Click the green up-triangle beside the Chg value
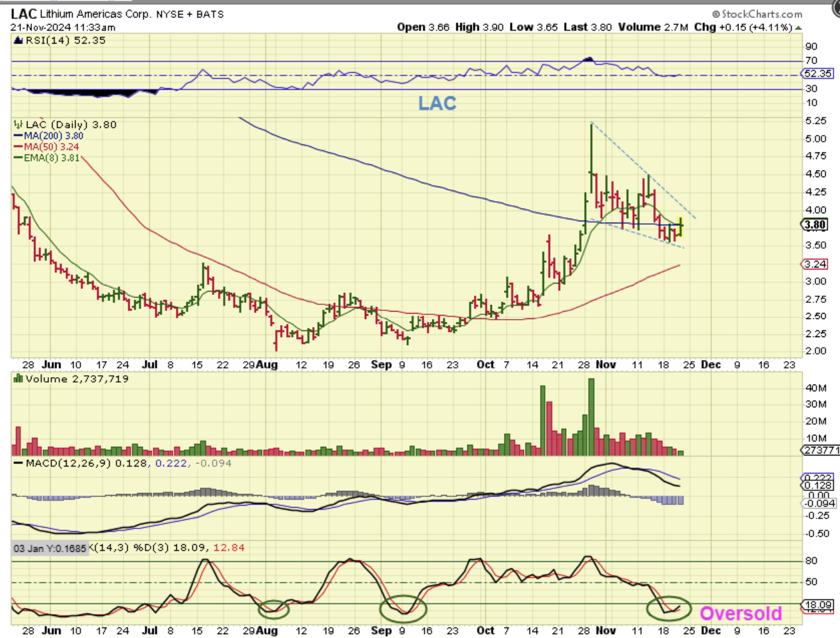 tap(799, 27)
